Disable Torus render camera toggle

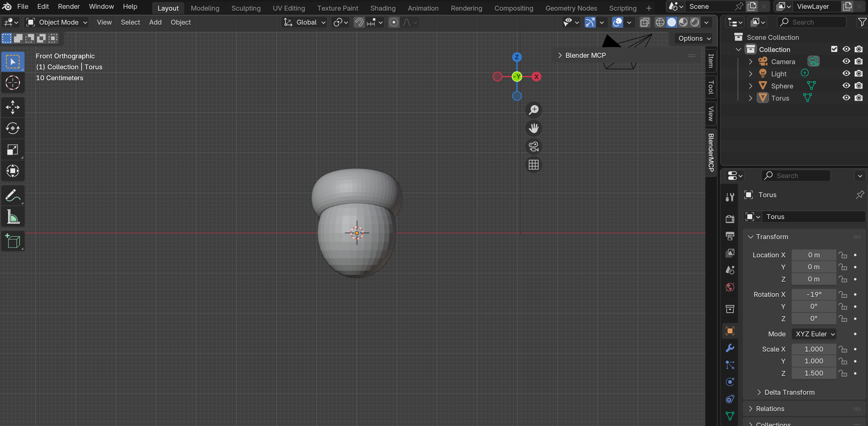(858, 98)
